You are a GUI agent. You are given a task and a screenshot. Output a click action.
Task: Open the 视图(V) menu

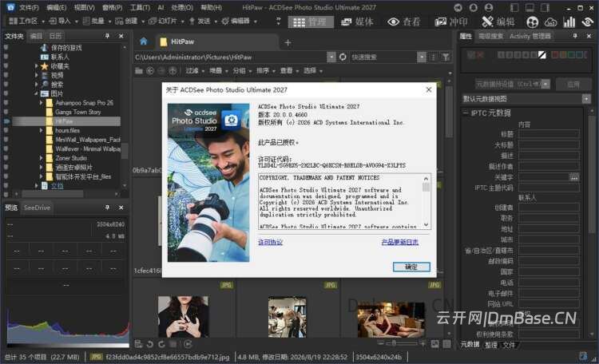[x=84, y=8]
